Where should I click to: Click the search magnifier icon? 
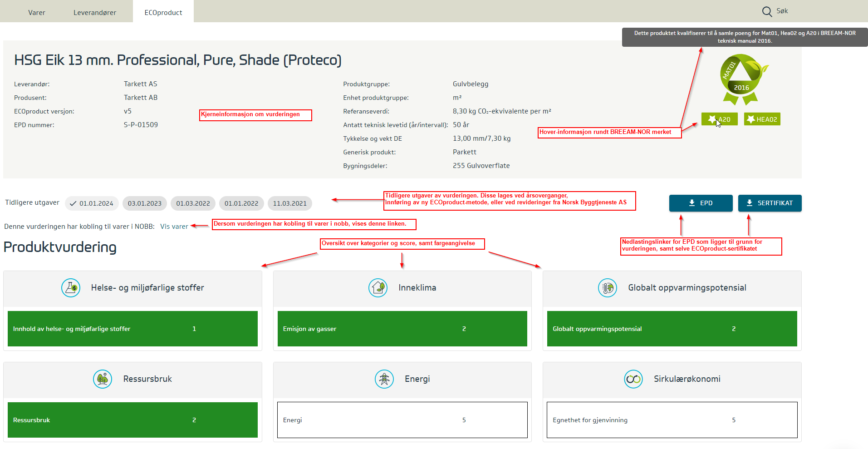pyautogui.click(x=767, y=12)
